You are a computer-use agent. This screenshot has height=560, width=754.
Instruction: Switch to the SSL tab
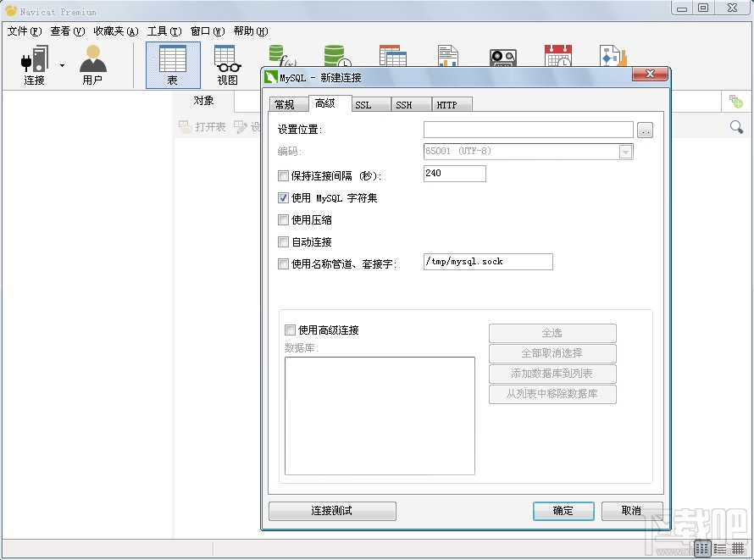pyautogui.click(x=370, y=105)
